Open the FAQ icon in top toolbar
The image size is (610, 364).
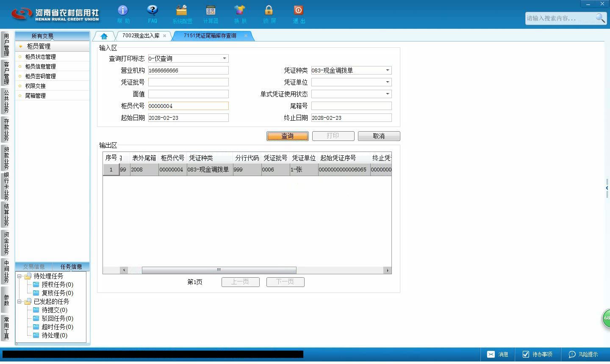click(x=152, y=14)
